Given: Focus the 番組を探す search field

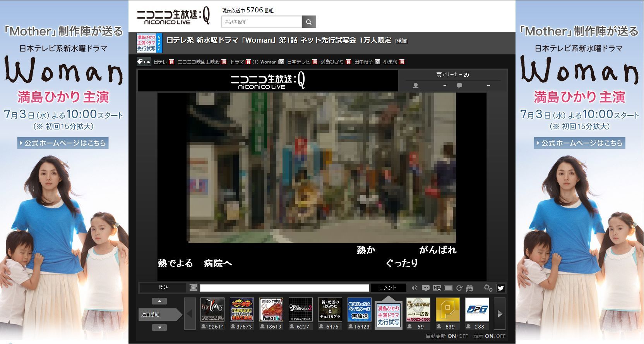Looking at the screenshot, I should (262, 22).
